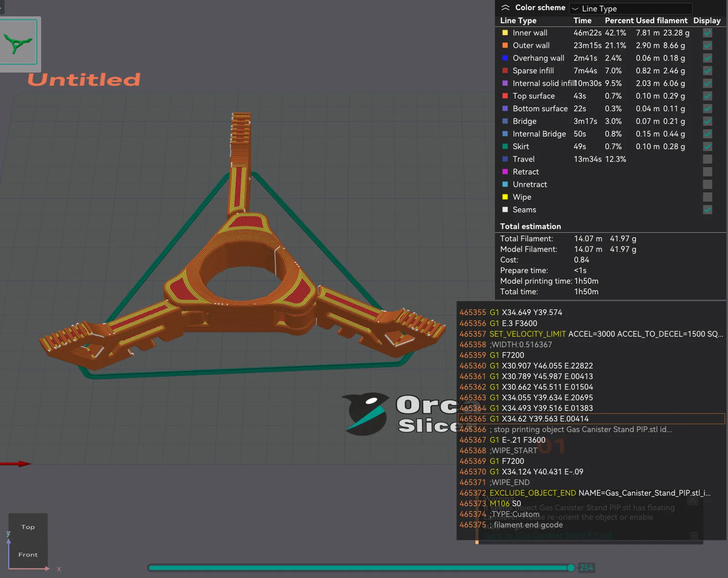Click the Cost value 0.84
Viewport: 728px width, 578px height.
click(x=581, y=260)
